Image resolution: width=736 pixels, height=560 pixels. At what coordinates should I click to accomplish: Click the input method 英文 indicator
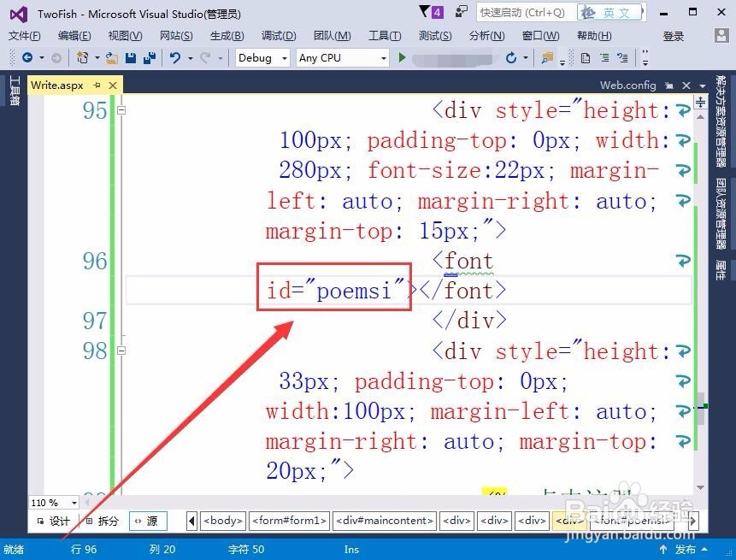pyautogui.click(x=610, y=13)
